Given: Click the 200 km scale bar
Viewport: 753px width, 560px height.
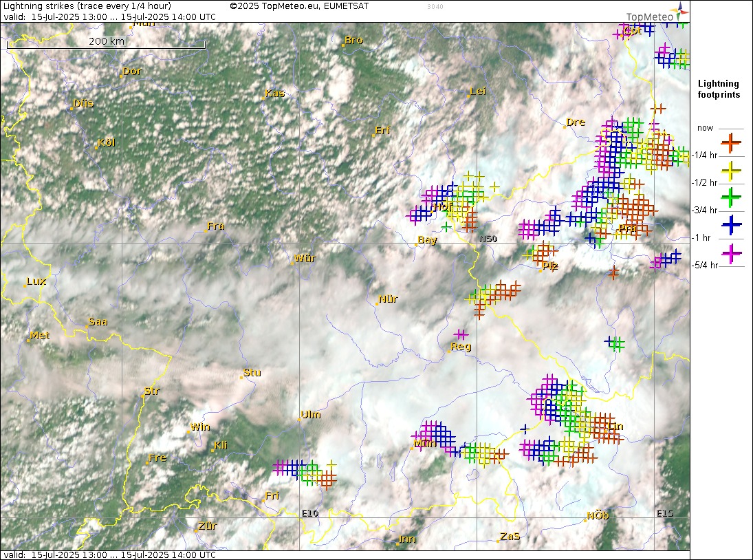Looking at the screenshot, I should point(106,44).
